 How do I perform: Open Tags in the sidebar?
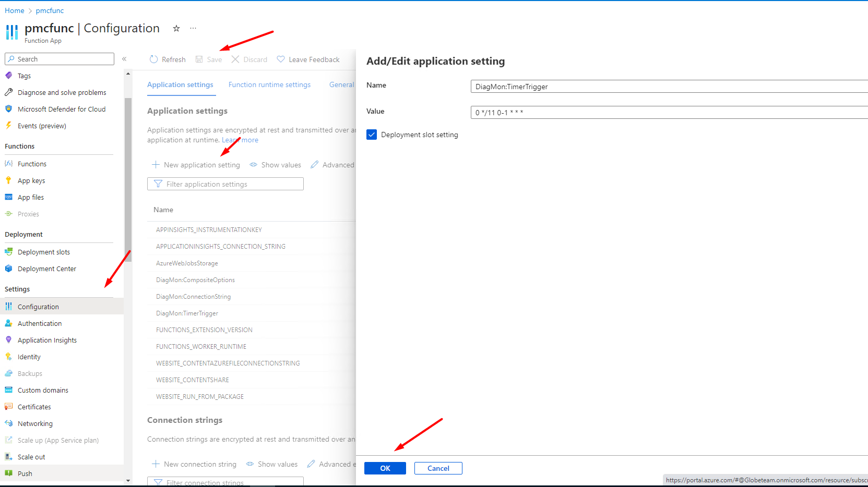pyautogui.click(x=24, y=76)
